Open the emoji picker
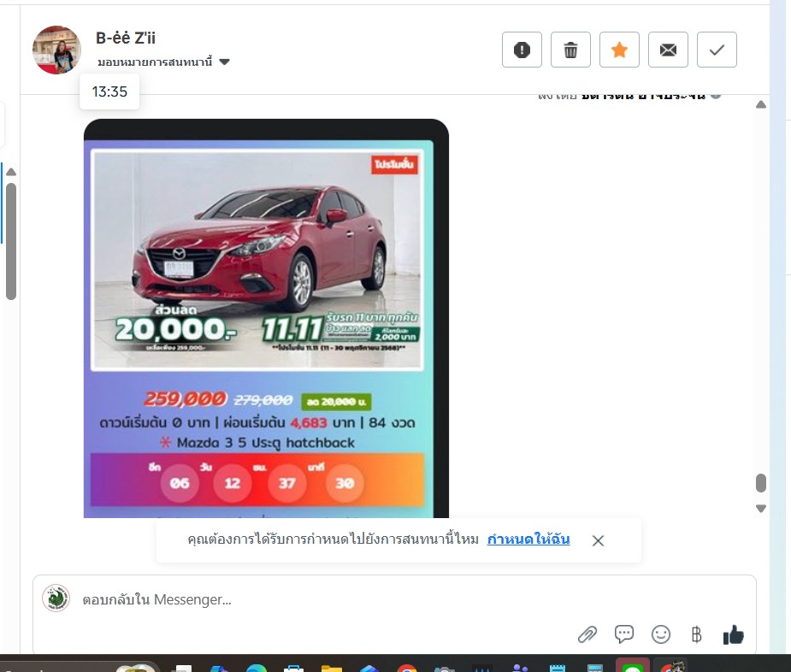The width and height of the screenshot is (791, 672). (660, 634)
